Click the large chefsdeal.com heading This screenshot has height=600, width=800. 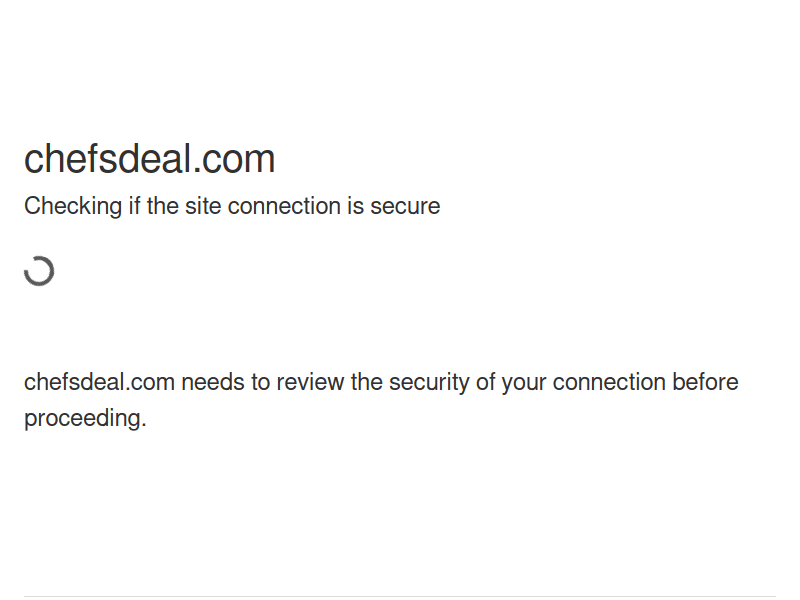149,159
